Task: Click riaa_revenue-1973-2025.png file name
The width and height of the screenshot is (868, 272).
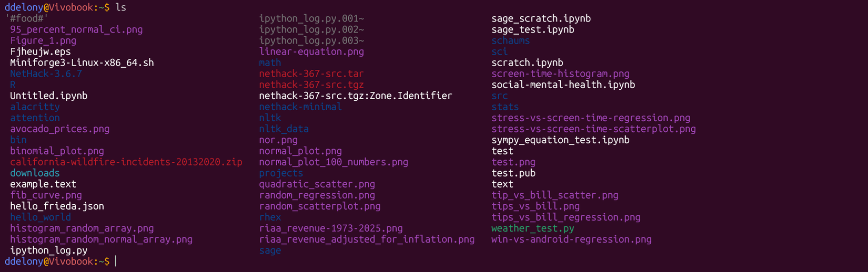Action: coord(331,228)
